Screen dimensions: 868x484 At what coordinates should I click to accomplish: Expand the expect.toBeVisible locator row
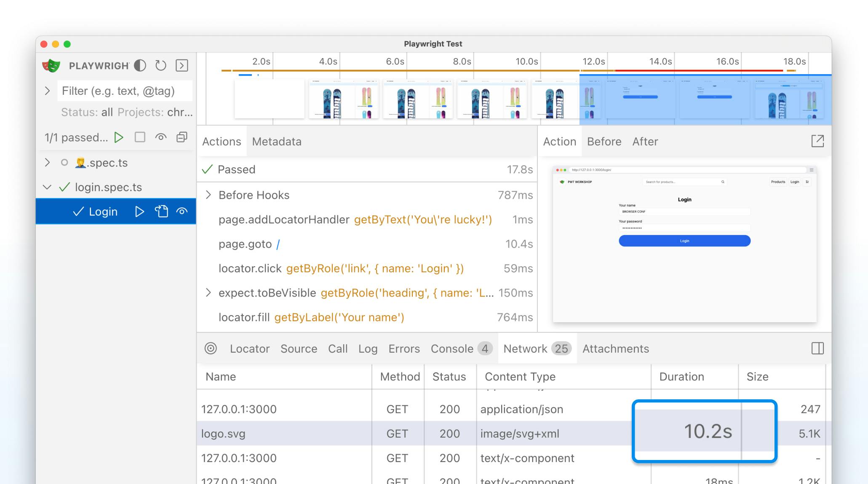pos(210,293)
